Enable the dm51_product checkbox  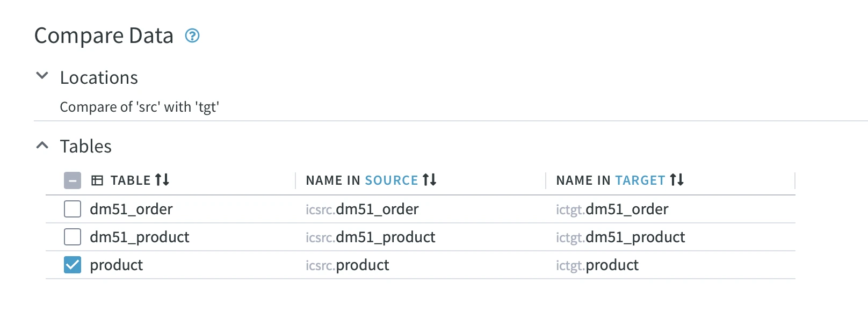(x=72, y=237)
